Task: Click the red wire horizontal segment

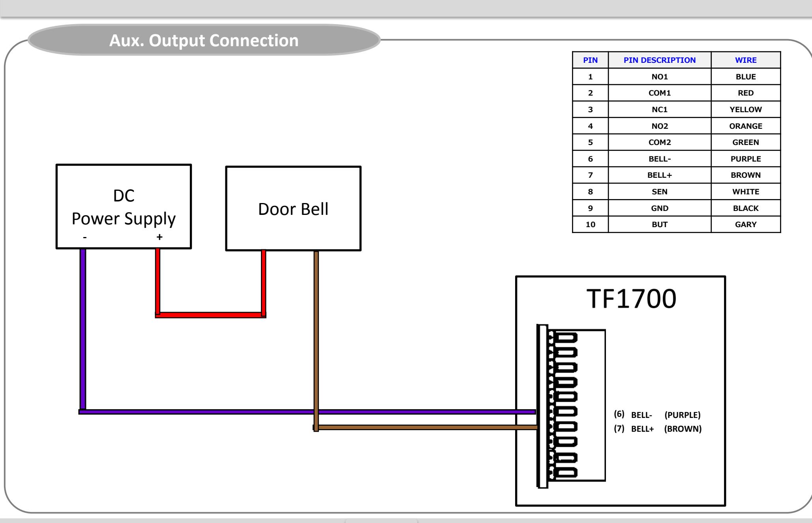Action: click(210, 315)
